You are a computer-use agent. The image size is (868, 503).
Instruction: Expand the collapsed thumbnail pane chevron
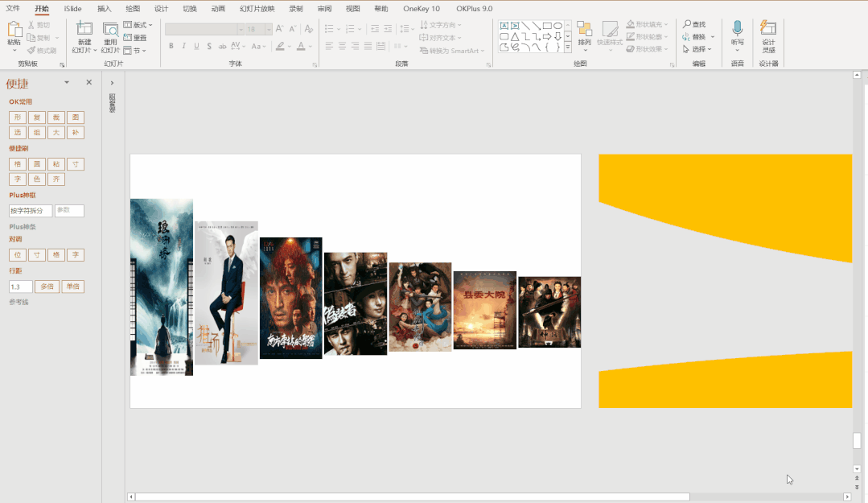[112, 83]
